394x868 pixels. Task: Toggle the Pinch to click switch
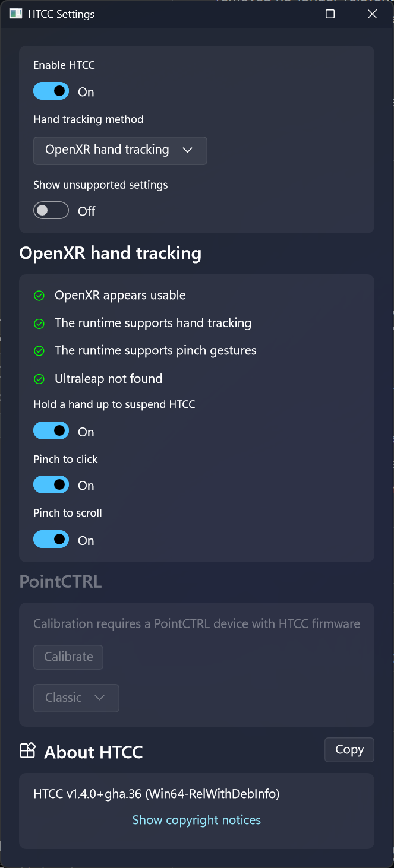(51, 485)
